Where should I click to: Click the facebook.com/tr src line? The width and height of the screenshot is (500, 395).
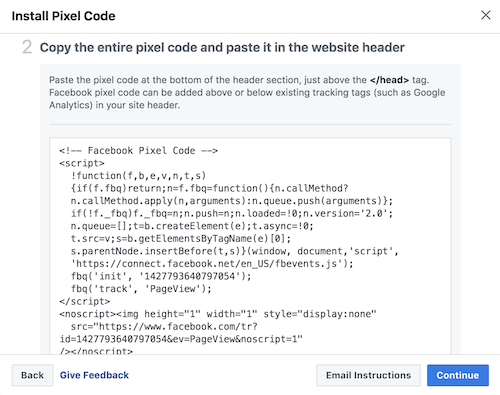(x=164, y=327)
